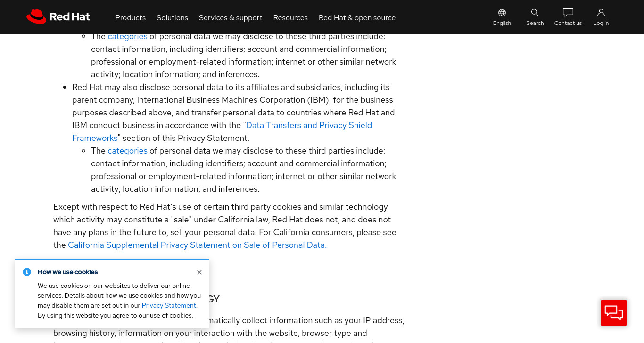
Task: Open Red Hat & open source menu
Action: (357, 17)
